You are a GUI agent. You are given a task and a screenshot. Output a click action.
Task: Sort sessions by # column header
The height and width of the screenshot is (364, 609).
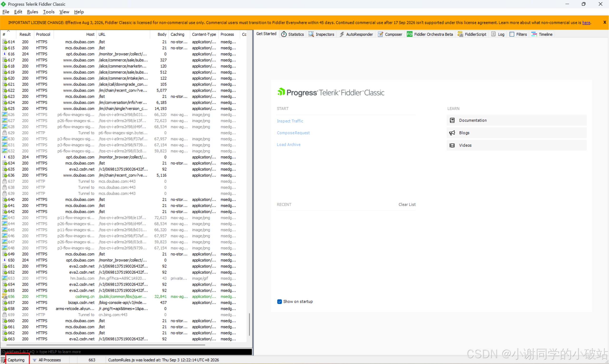(x=8, y=34)
